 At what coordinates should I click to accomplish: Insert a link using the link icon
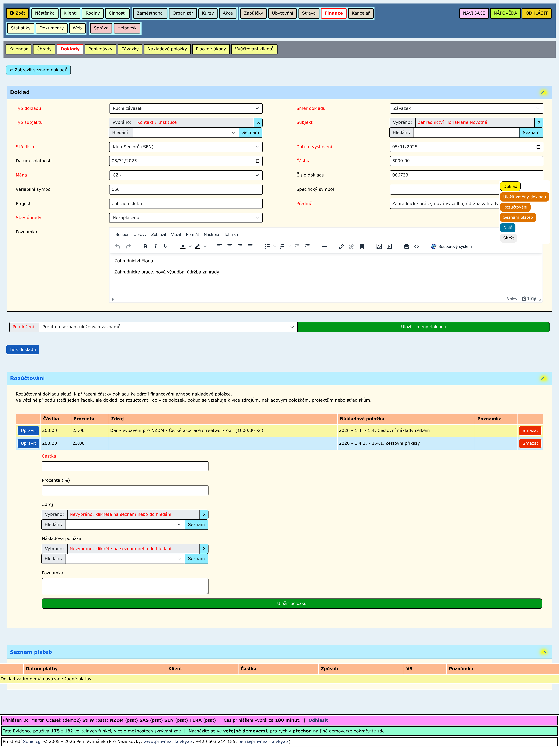(x=341, y=247)
